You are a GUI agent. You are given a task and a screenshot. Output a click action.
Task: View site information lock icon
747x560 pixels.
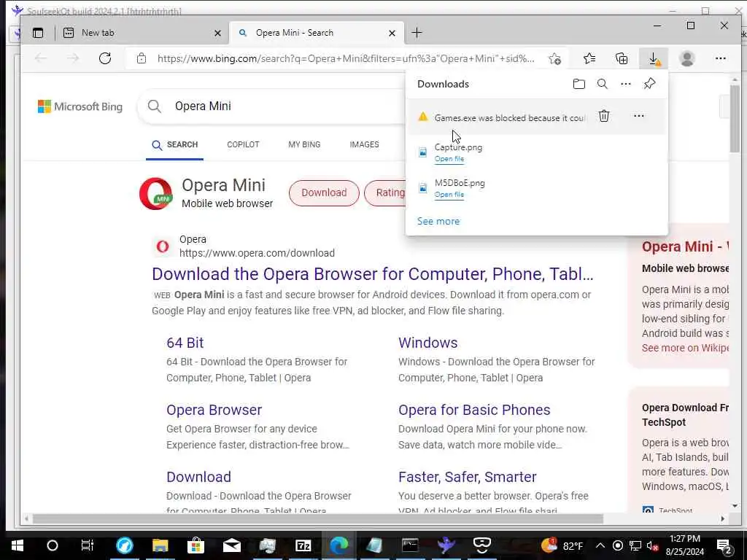pyautogui.click(x=142, y=58)
